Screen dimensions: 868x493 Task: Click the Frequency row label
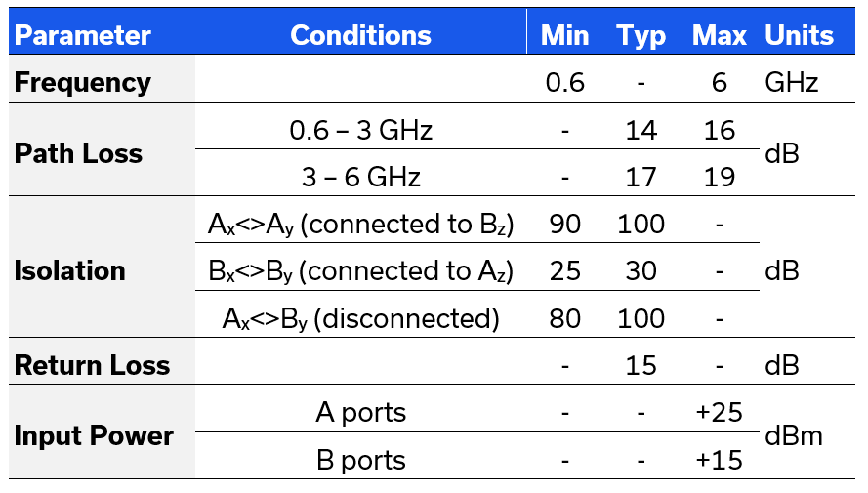pyautogui.click(x=83, y=83)
